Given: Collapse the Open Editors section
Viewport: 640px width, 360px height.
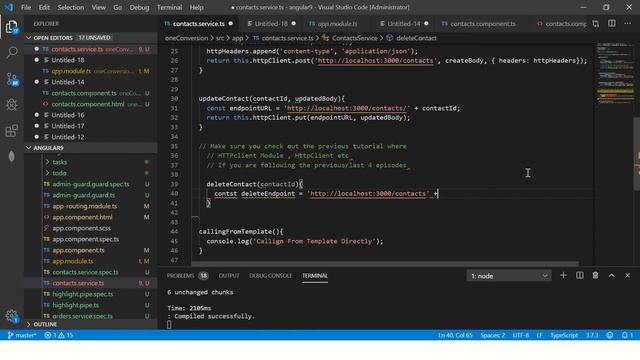Looking at the screenshot, I should pos(91,38).
